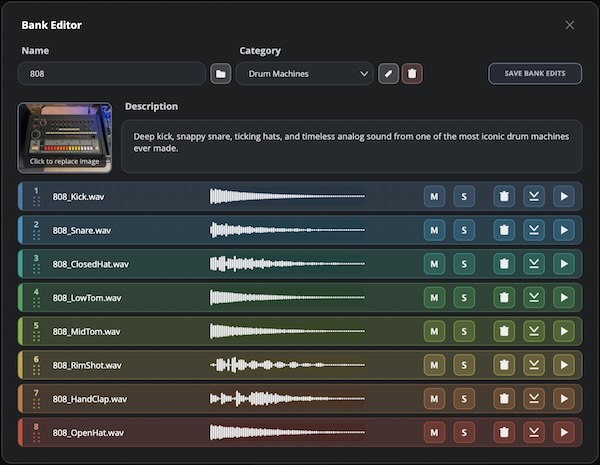This screenshot has height=465, width=600.
Task: Solo the 808_Snare.wav track
Action: click(x=464, y=230)
